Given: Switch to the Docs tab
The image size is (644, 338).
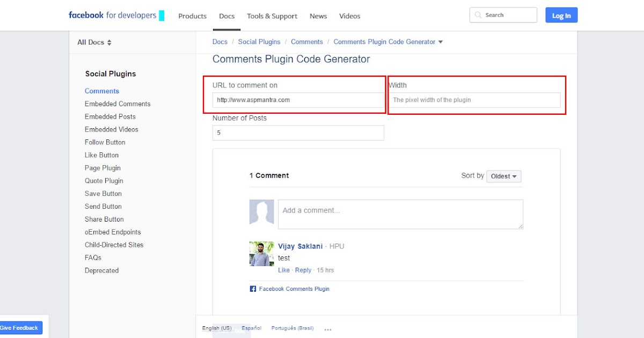Looking at the screenshot, I should tap(226, 16).
